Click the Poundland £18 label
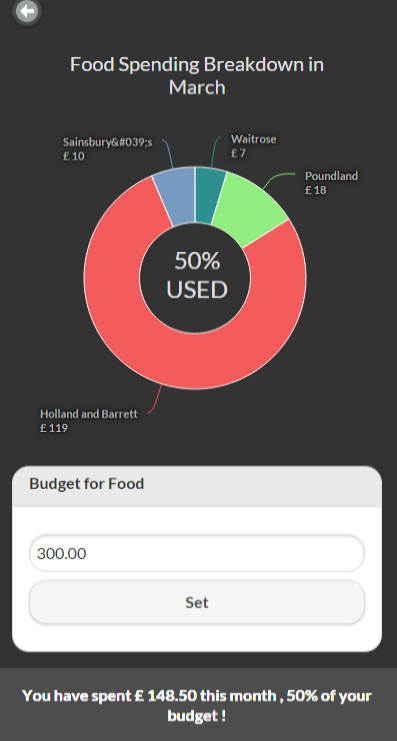397x741 pixels. (x=331, y=182)
